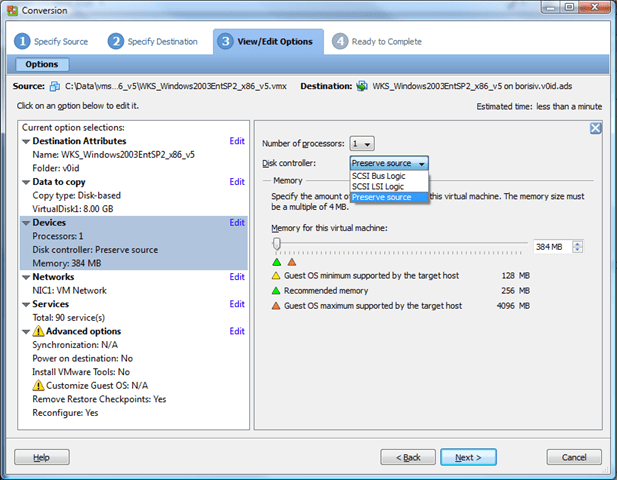This screenshot has height=480, width=617.
Task: Click the memory slider handle
Action: click(277, 245)
